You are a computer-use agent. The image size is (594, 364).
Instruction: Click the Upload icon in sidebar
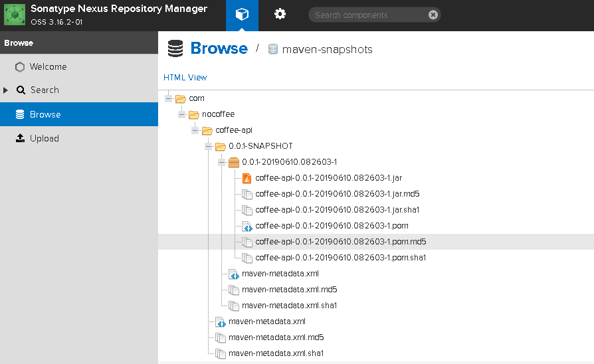click(20, 138)
